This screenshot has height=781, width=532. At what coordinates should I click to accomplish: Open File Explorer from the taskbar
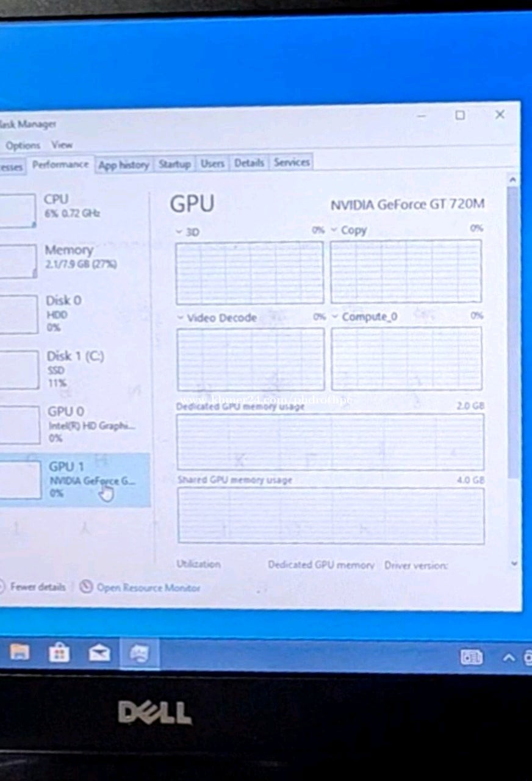pyautogui.click(x=20, y=653)
